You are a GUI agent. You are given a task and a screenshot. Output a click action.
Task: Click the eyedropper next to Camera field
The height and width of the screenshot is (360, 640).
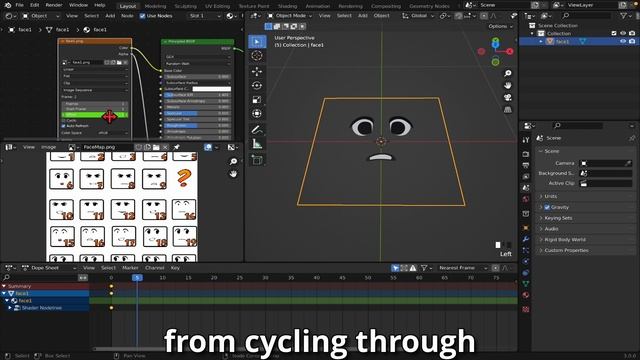(x=628, y=163)
